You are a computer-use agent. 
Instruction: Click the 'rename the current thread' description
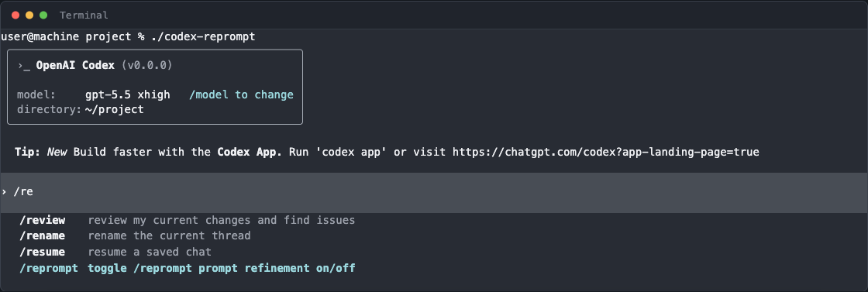pos(170,235)
